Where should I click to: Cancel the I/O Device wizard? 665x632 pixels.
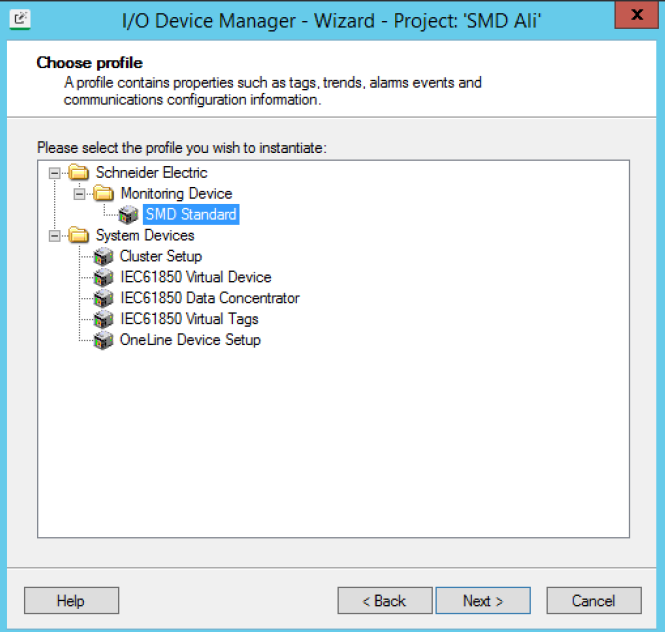tap(594, 601)
